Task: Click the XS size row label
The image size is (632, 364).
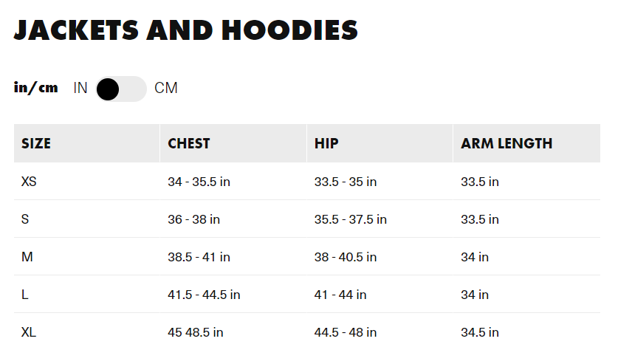Action: [x=29, y=182]
